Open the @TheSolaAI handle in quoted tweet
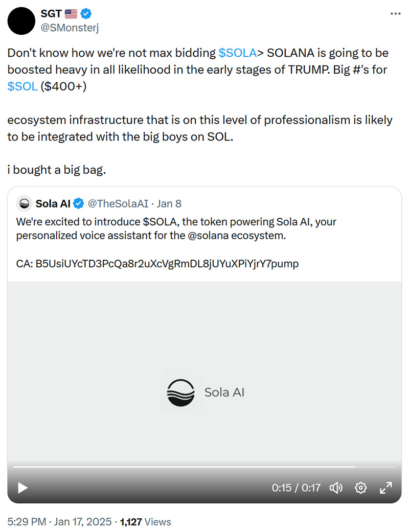The height and width of the screenshot is (532, 409). [x=118, y=203]
